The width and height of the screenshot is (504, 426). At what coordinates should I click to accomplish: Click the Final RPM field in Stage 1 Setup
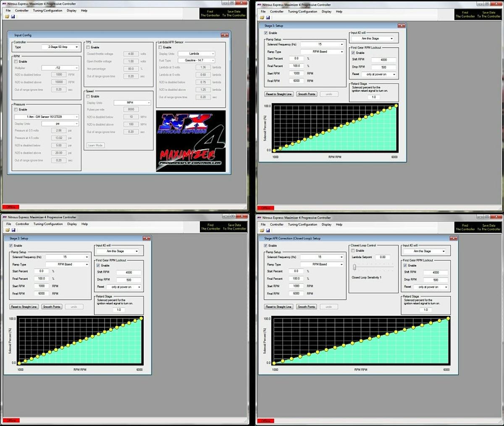(x=297, y=81)
